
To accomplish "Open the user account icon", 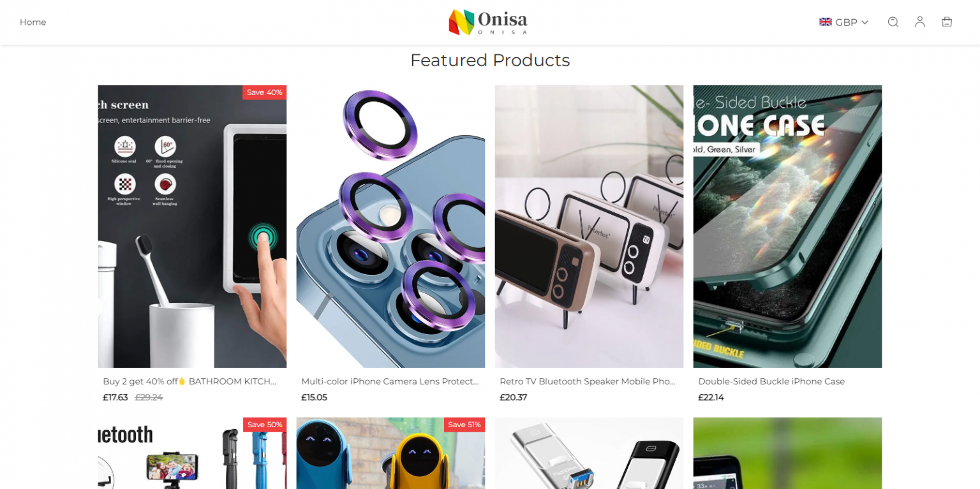I will [x=919, y=22].
